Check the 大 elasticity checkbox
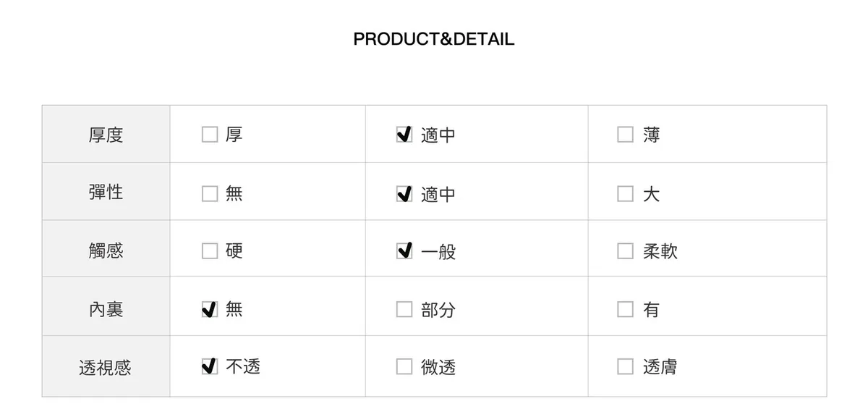 [x=625, y=193]
